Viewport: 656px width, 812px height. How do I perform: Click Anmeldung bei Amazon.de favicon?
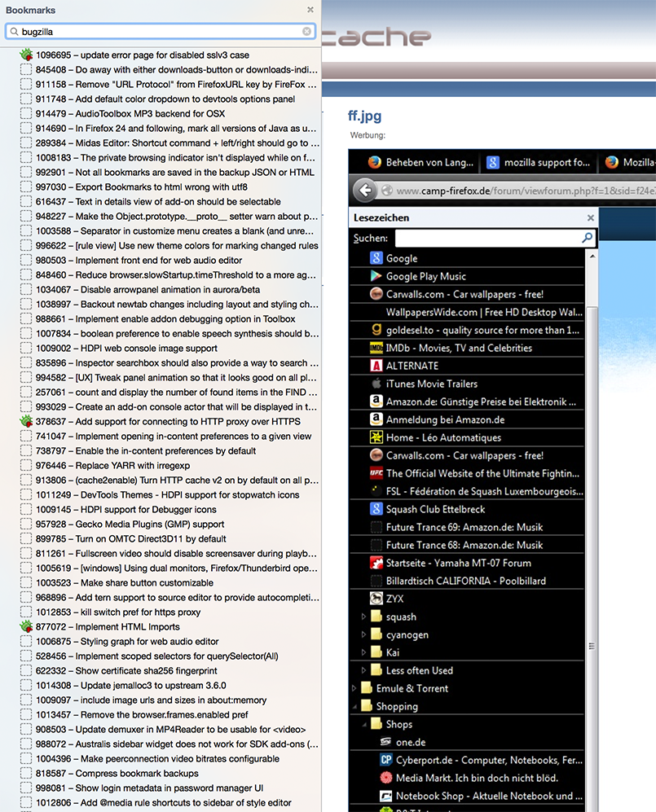coord(376,419)
